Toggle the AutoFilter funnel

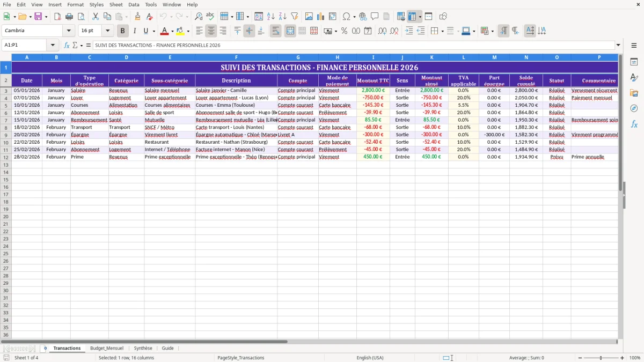pyautogui.click(x=294, y=17)
